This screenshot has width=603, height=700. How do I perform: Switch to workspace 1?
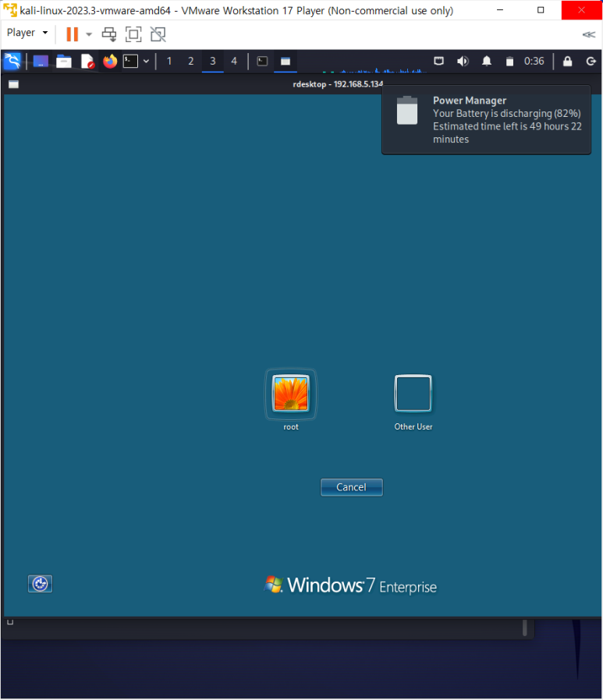[169, 61]
